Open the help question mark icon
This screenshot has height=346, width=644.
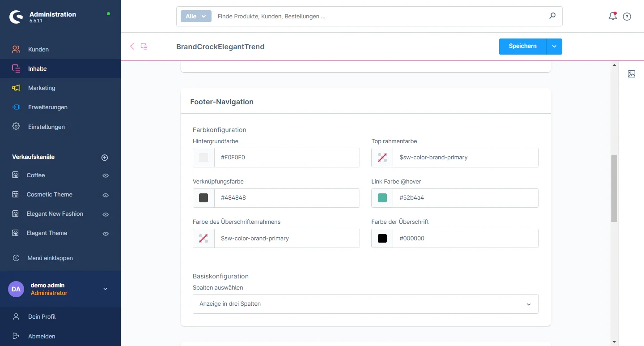[x=627, y=17]
